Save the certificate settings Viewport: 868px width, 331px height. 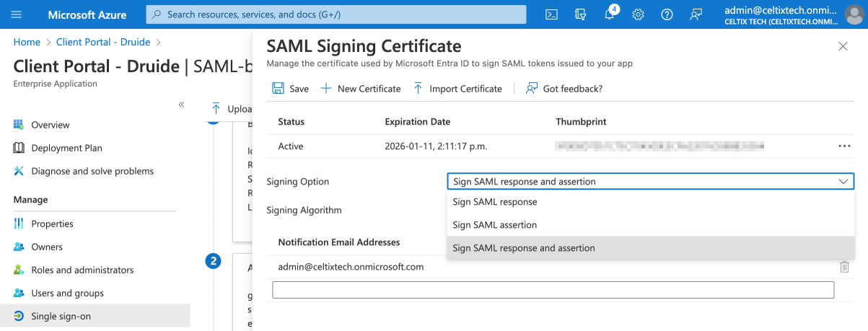290,89
